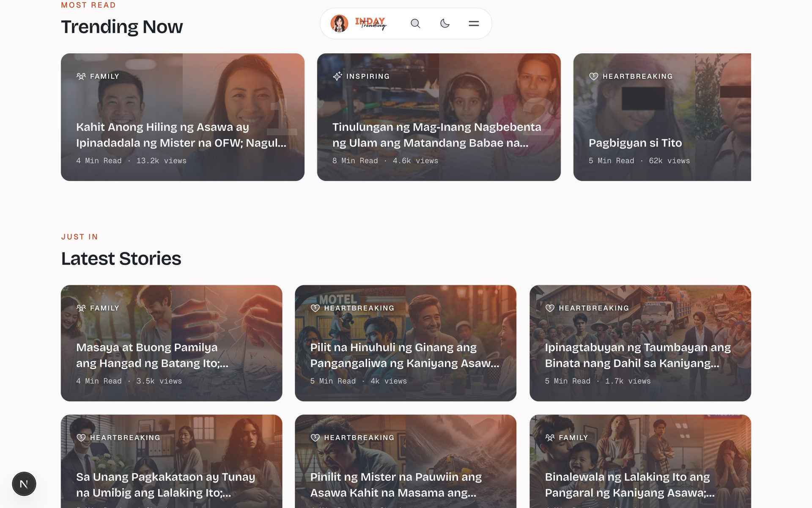
Task: Click Family tag on OFW trending card
Action: click(x=98, y=76)
